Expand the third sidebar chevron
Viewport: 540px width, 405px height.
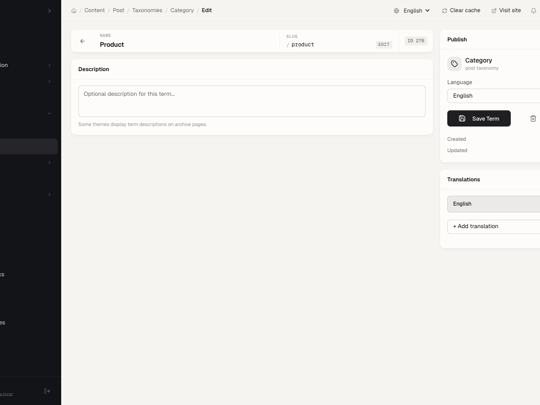point(49,81)
